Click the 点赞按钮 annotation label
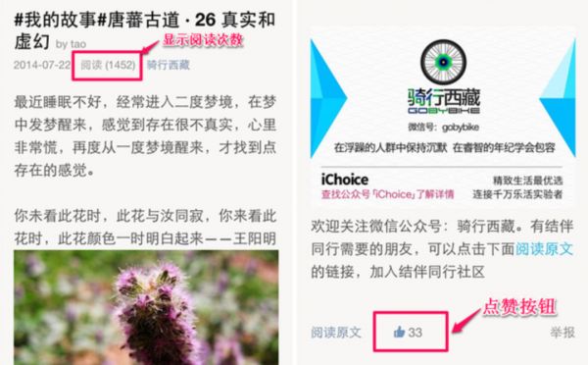The width and height of the screenshot is (588, 365). [x=519, y=307]
